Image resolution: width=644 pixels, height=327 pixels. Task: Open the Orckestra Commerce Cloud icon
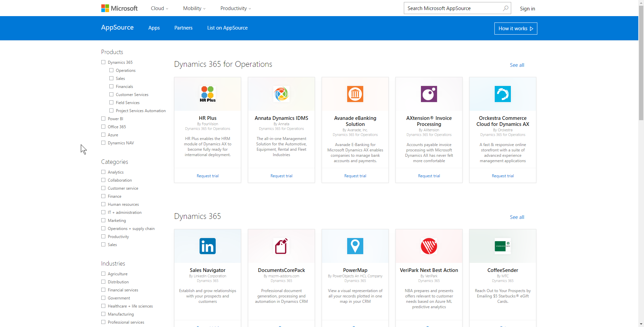point(503,94)
